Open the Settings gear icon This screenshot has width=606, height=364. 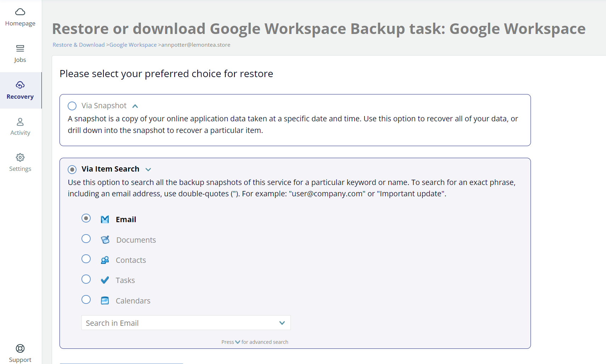pyautogui.click(x=20, y=157)
